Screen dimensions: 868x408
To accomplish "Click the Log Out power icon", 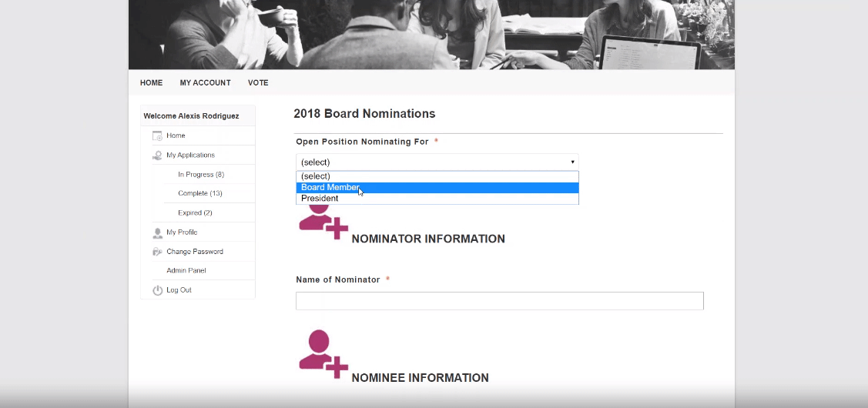I will tap(157, 290).
